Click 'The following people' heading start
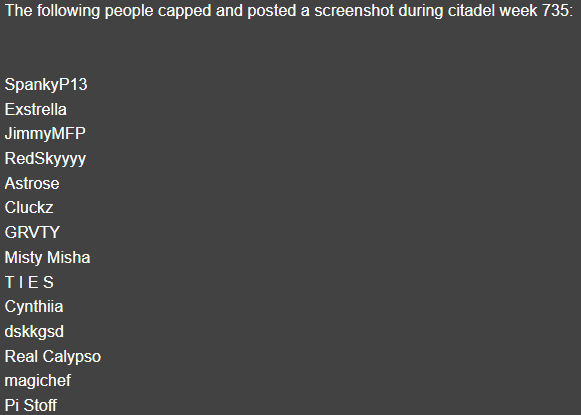 tap(79, 11)
